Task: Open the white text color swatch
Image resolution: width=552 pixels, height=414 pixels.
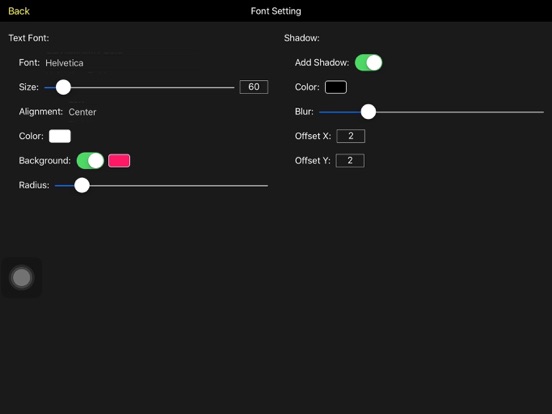Action: pyautogui.click(x=60, y=136)
